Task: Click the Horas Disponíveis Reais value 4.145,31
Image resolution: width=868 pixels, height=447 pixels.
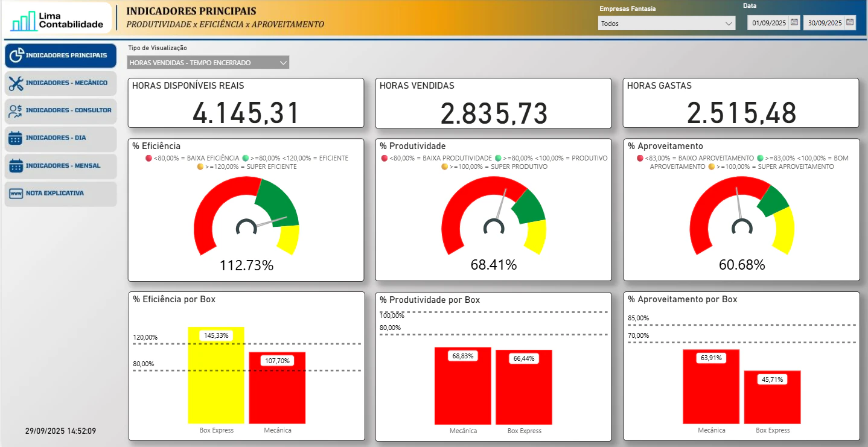Action: click(246, 113)
